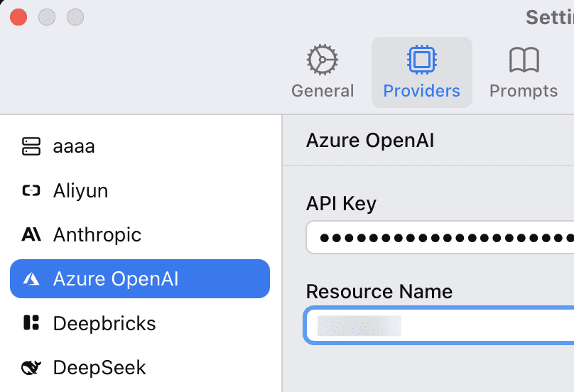Click the server icon beside aaaa
574x392 pixels.
(31, 146)
